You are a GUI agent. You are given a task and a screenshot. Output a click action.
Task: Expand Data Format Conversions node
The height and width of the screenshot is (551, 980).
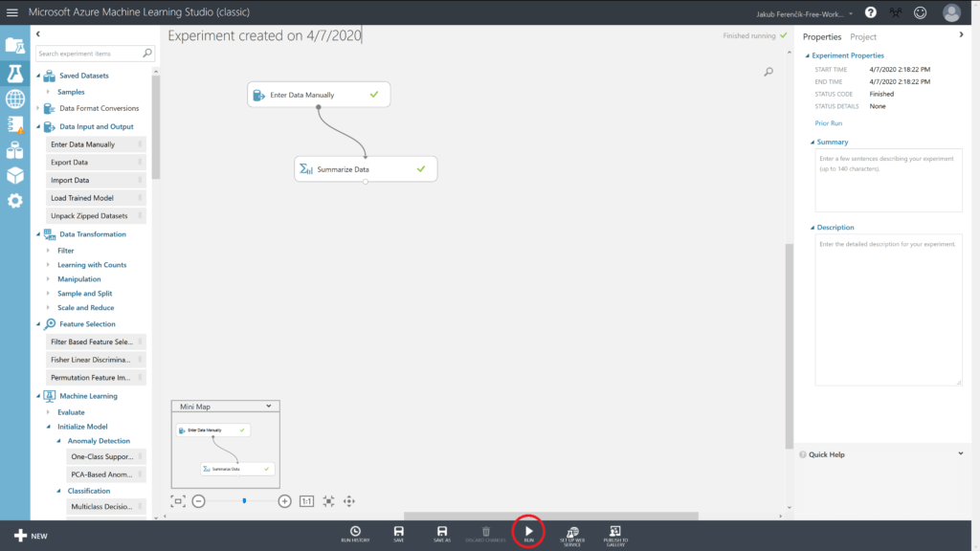(38, 109)
